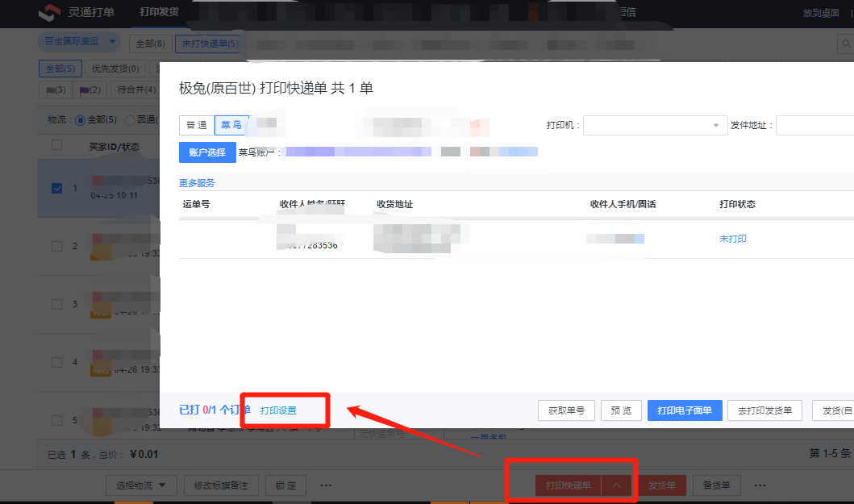Select the 菜鸟 waybill type

point(231,125)
